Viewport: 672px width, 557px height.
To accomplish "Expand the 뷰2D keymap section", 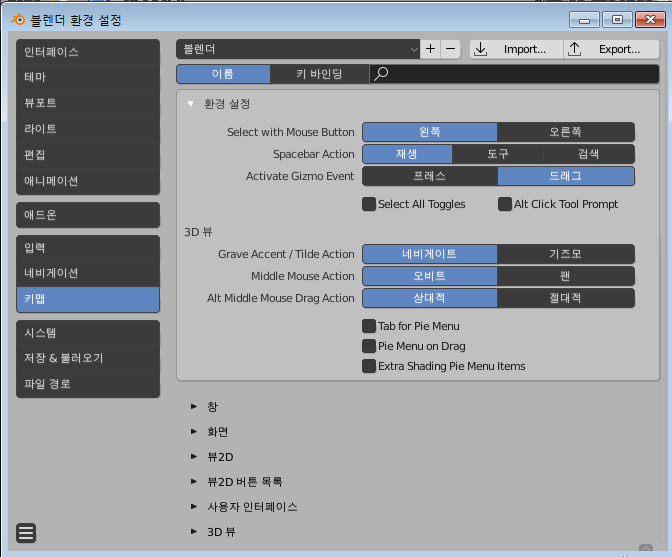I will (x=194, y=457).
